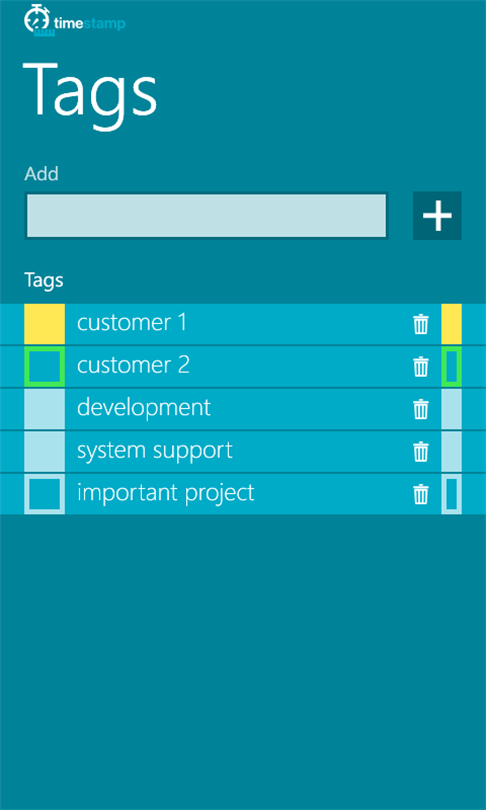
Task: Choose the light swatch left of development
Action: coord(44,409)
